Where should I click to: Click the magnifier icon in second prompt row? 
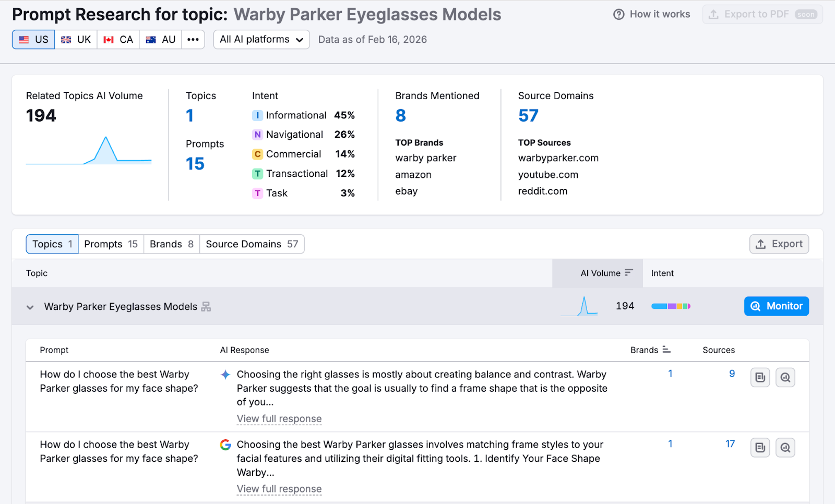point(785,448)
